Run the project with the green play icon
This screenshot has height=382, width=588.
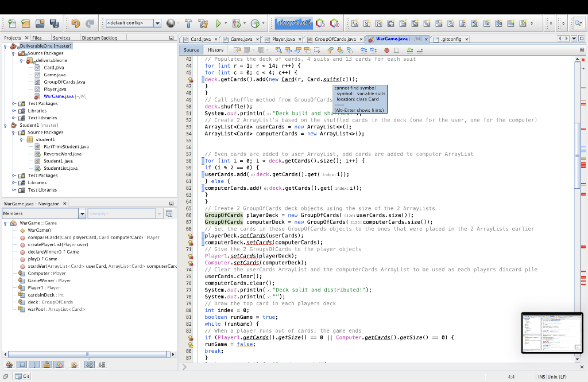218,24
